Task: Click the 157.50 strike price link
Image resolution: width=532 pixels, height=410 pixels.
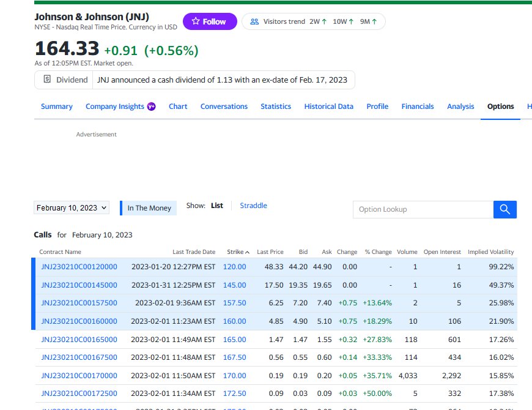Action: point(234,303)
